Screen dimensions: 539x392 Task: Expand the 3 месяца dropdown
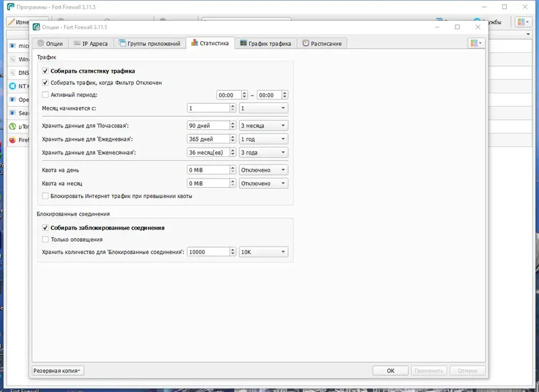tap(263, 126)
